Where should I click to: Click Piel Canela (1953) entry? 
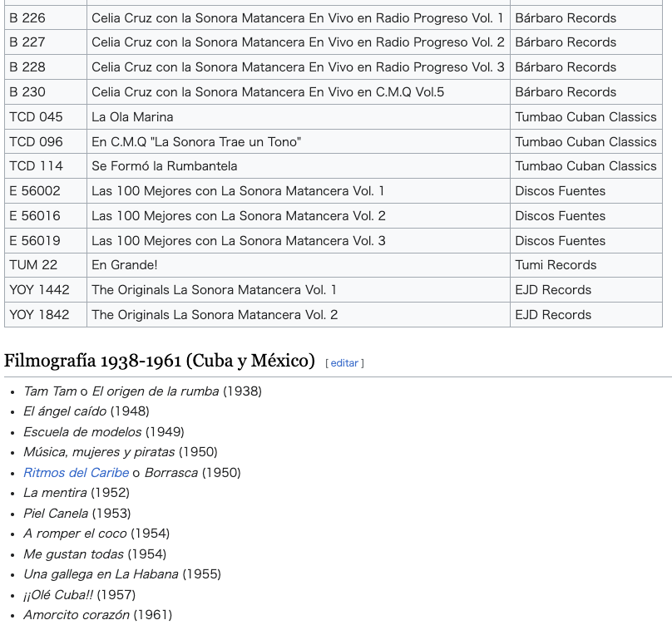tap(77, 513)
